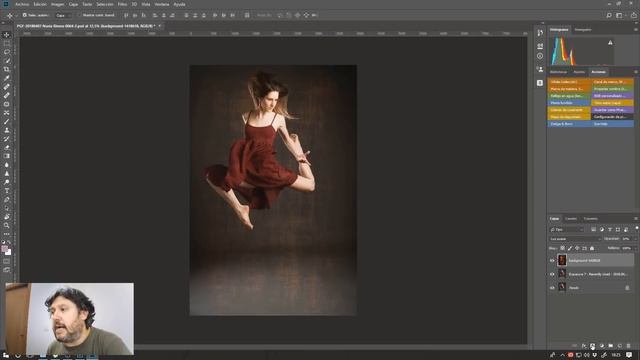
Task: Click the histogram cached-data warning triangle
Action: coord(610,42)
